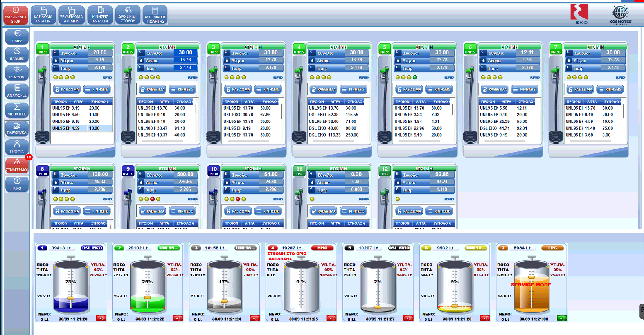
Task: Select the pump 11 LPG number badge
Action: tap(299, 171)
